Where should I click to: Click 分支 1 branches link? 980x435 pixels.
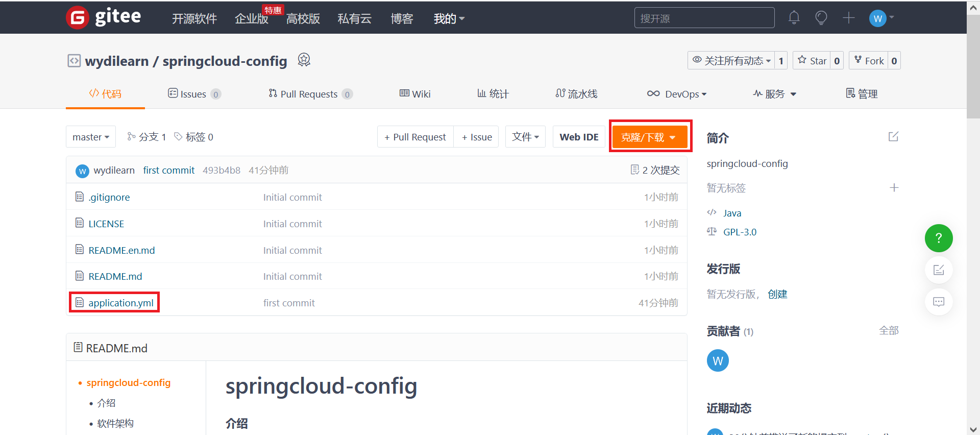tap(146, 137)
